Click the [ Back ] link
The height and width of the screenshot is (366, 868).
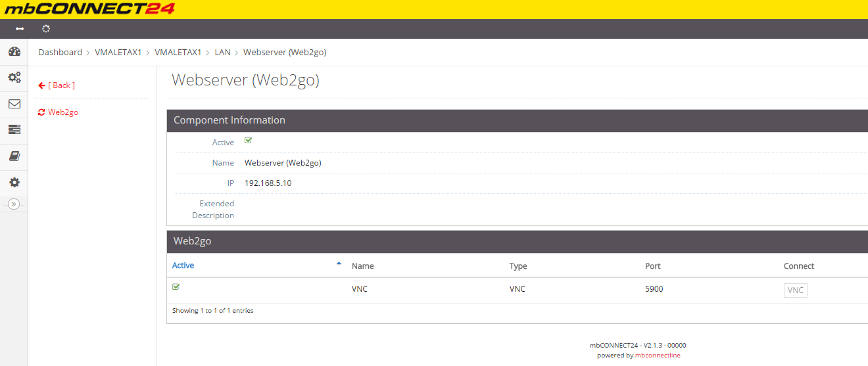coord(61,85)
